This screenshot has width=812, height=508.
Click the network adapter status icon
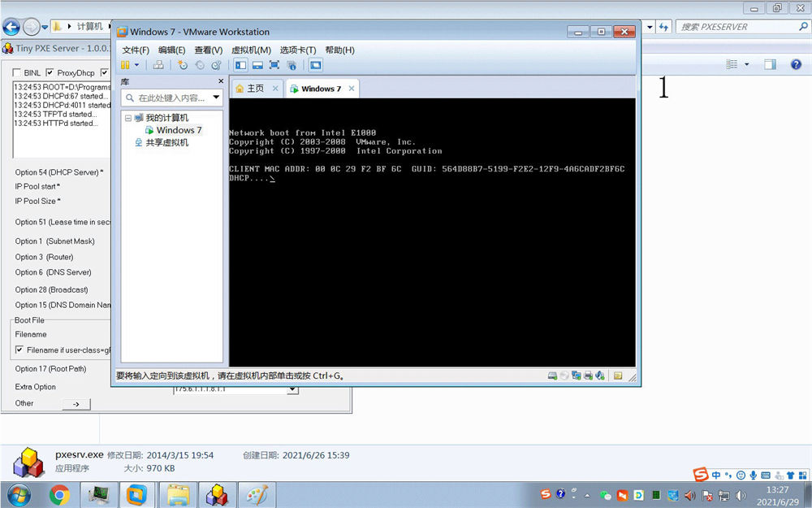577,376
